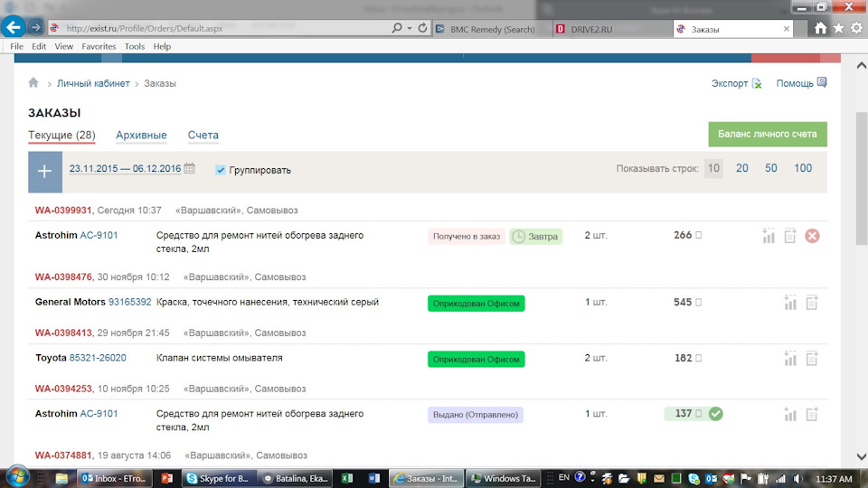Open chart icon for Toyota 85321-26020 row
The width and height of the screenshot is (868, 488).
tap(790, 359)
